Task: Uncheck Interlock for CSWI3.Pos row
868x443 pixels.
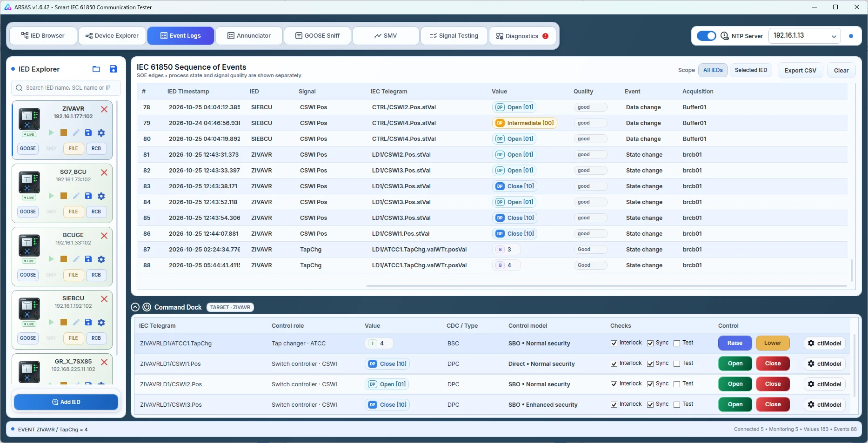Action: (x=614, y=405)
